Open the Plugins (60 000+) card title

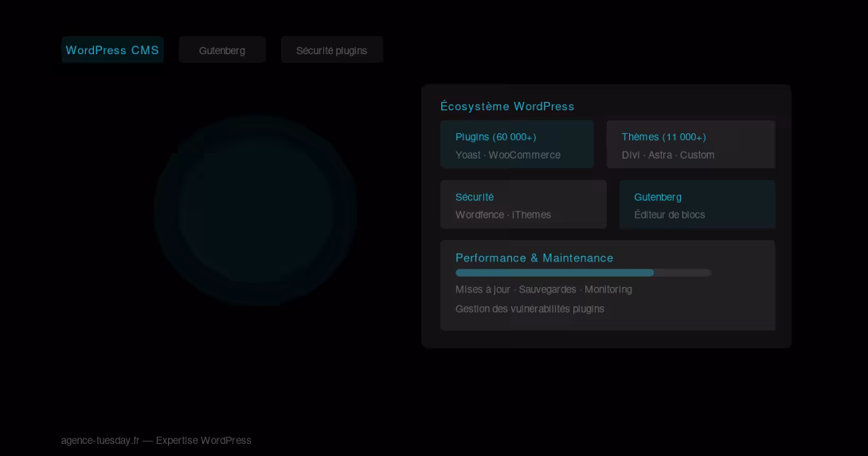point(495,137)
